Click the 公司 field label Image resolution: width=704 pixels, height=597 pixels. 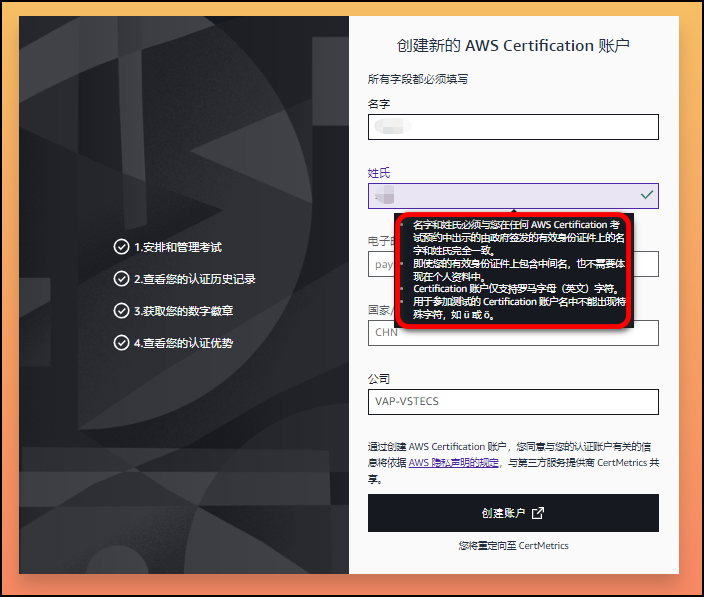(x=379, y=379)
